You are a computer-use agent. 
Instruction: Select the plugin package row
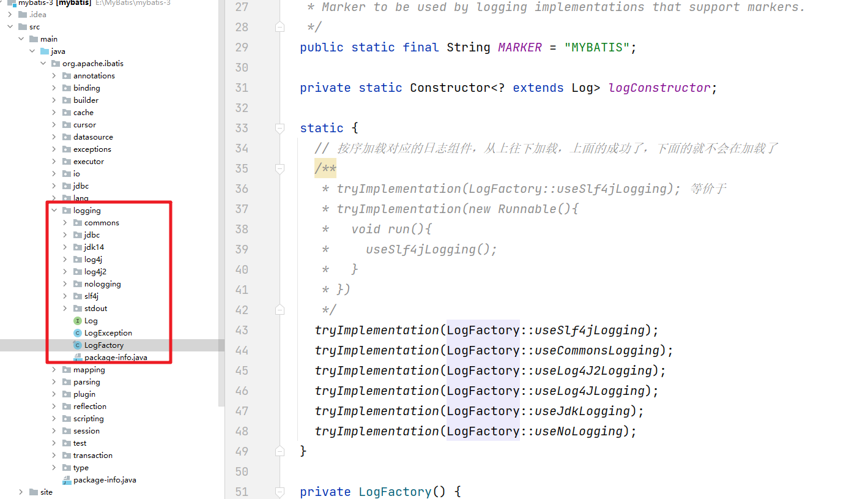pyautogui.click(x=109, y=394)
